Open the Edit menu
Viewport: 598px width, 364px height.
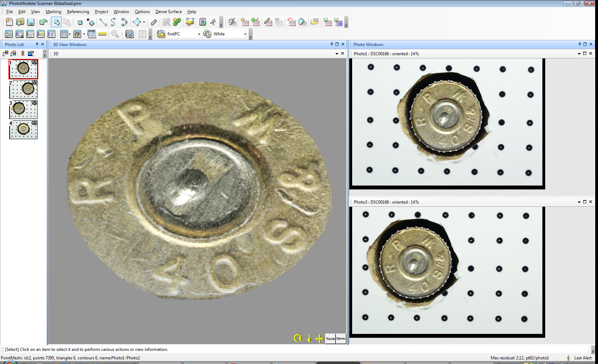[x=22, y=12]
